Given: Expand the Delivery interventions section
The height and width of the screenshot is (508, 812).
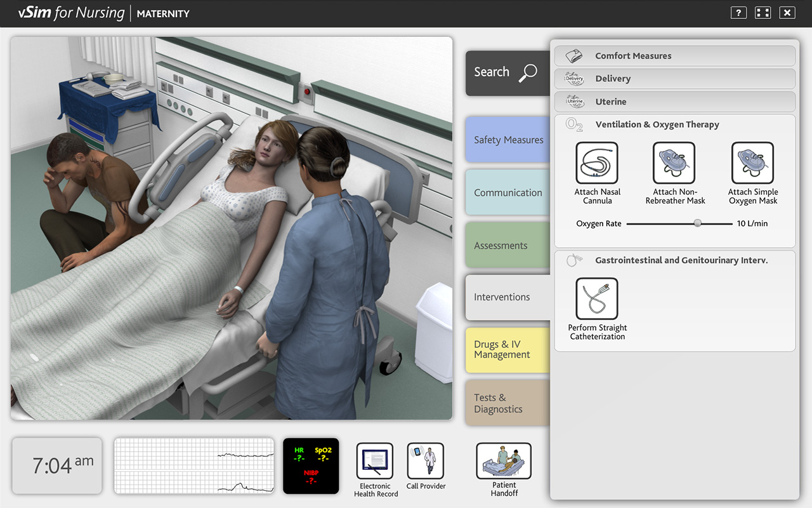Looking at the screenshot, I should click(674, 78).
